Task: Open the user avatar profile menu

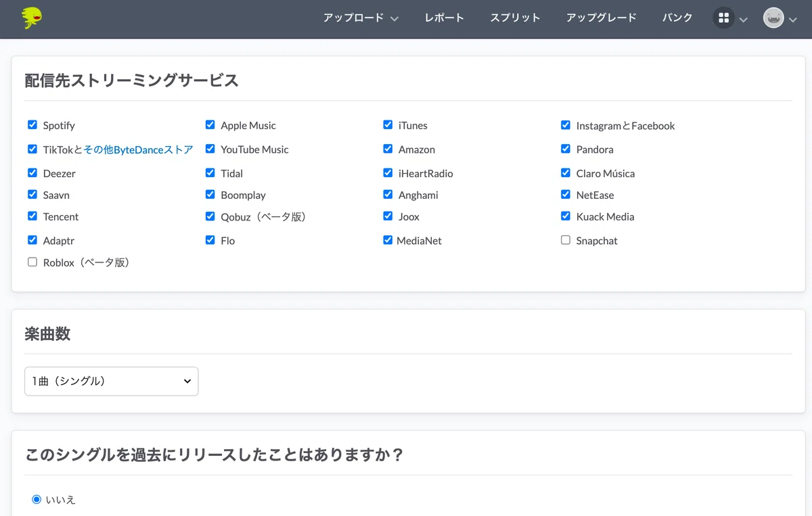Action: pyautogui.click(x=773, y=18)
